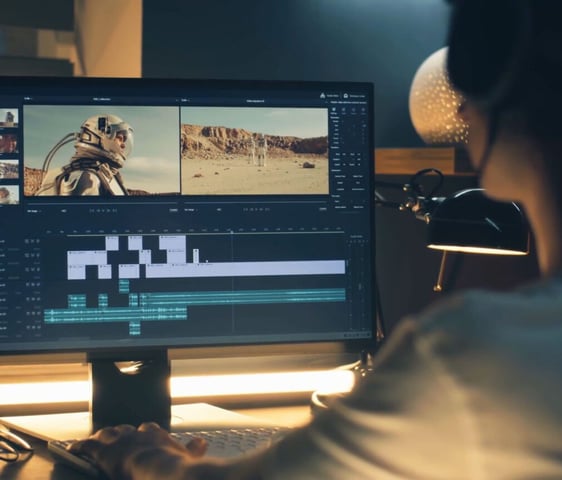
Task: Click the left monitor's scrub bar
Action: 101,203
